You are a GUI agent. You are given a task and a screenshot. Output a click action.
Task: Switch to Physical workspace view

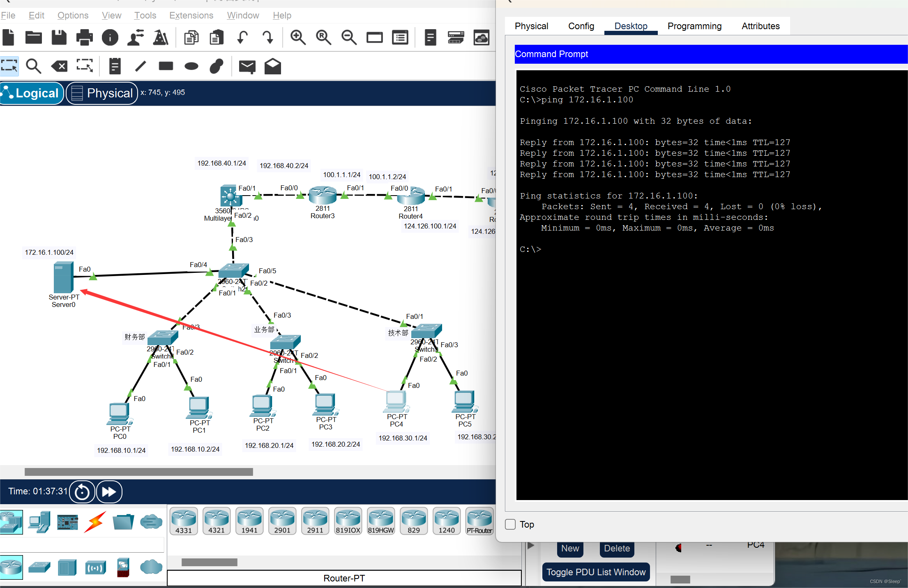click(x=102, y=93)
